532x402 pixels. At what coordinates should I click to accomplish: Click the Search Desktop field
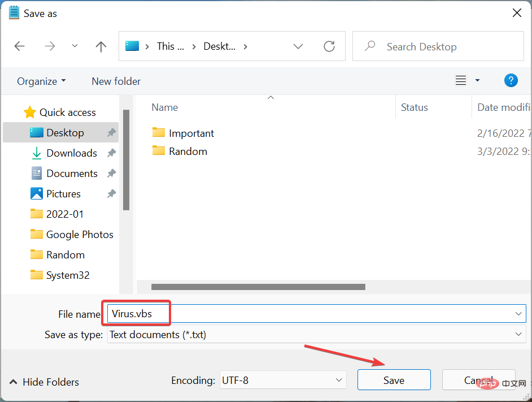pos(438,46)
